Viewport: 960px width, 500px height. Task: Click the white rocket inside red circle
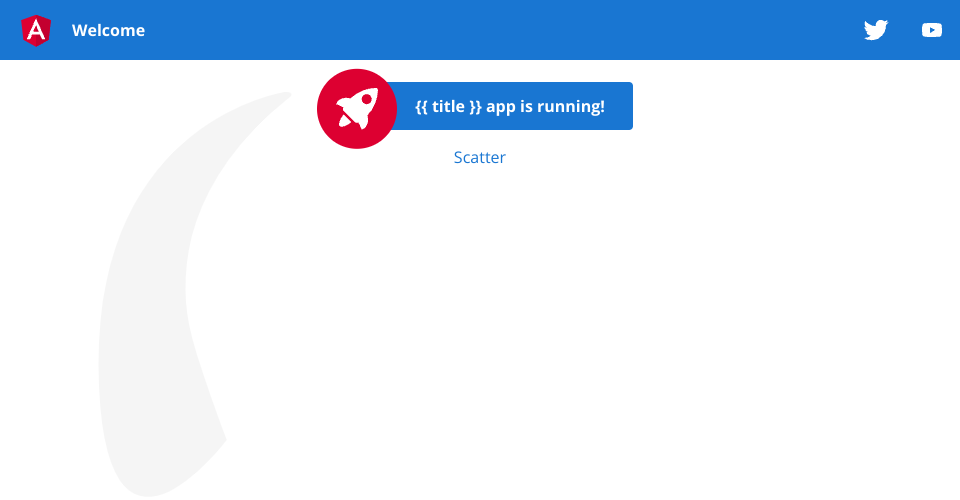(357, 108)
